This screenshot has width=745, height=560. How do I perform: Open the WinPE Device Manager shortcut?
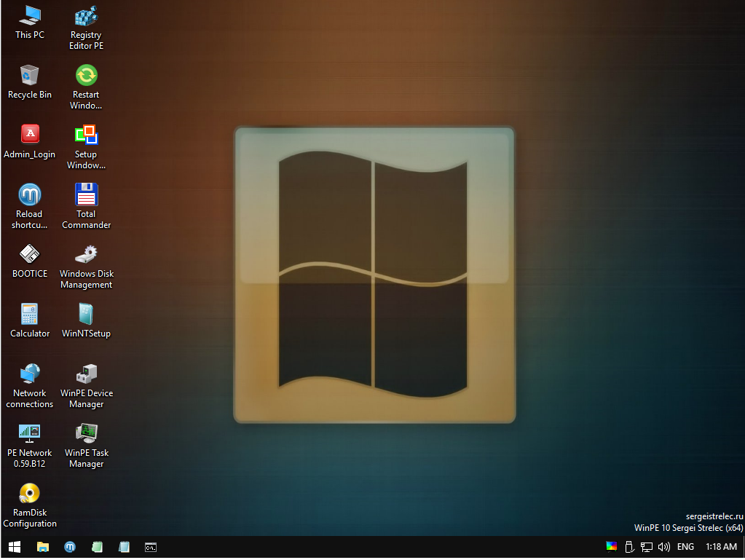point(86,374)
